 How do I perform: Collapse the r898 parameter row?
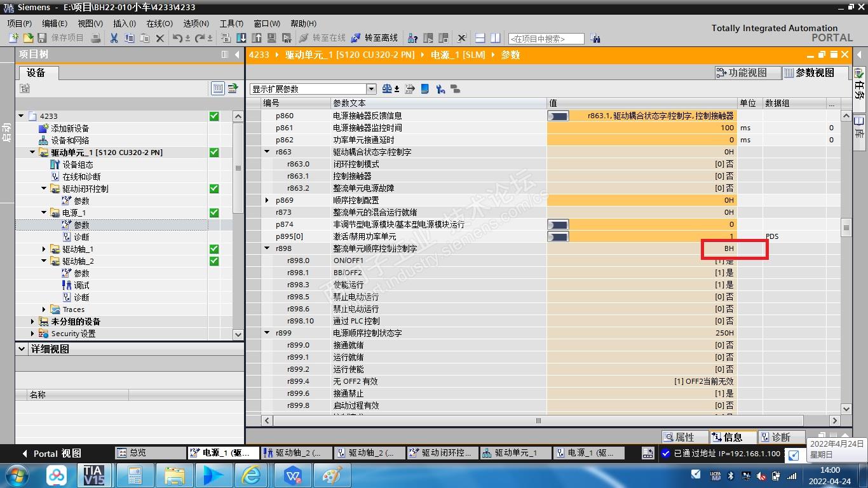[268, 248]
